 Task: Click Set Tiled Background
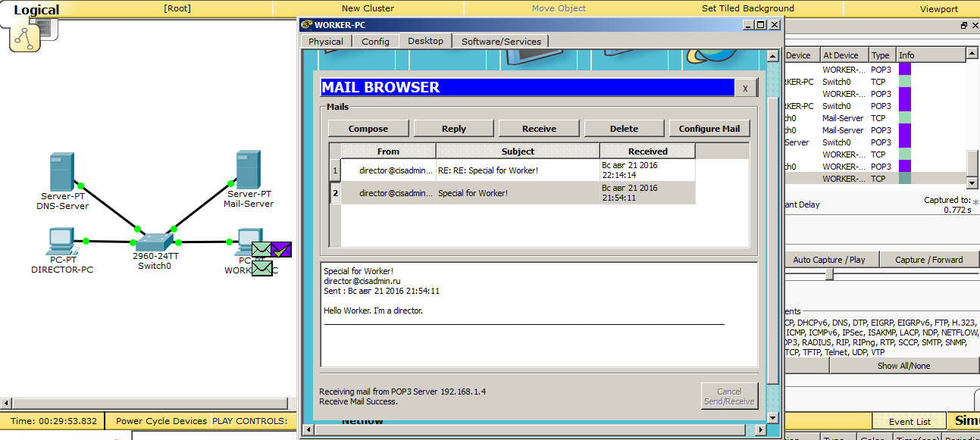(x=748, y=8)
